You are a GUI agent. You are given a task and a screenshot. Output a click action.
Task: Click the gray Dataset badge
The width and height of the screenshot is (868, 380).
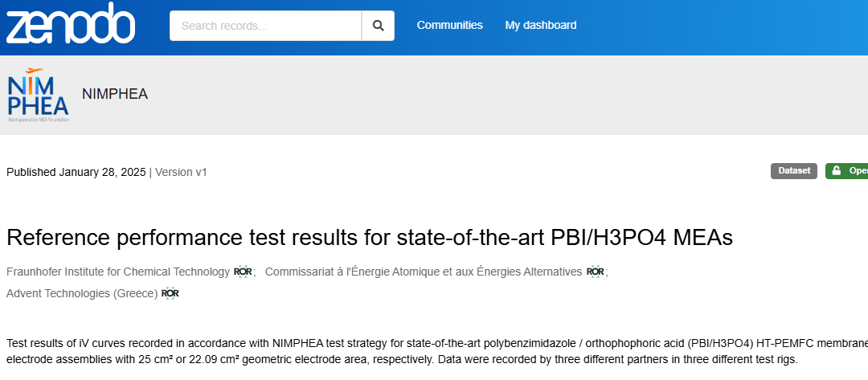793,171
